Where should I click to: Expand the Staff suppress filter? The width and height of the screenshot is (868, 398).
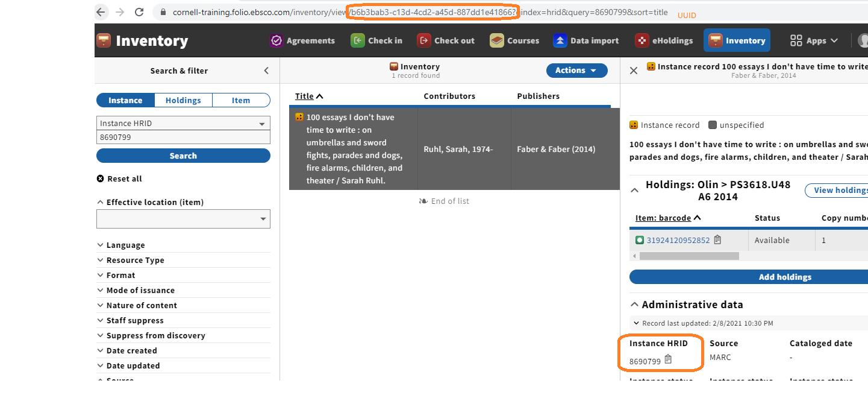coord(130,320)
